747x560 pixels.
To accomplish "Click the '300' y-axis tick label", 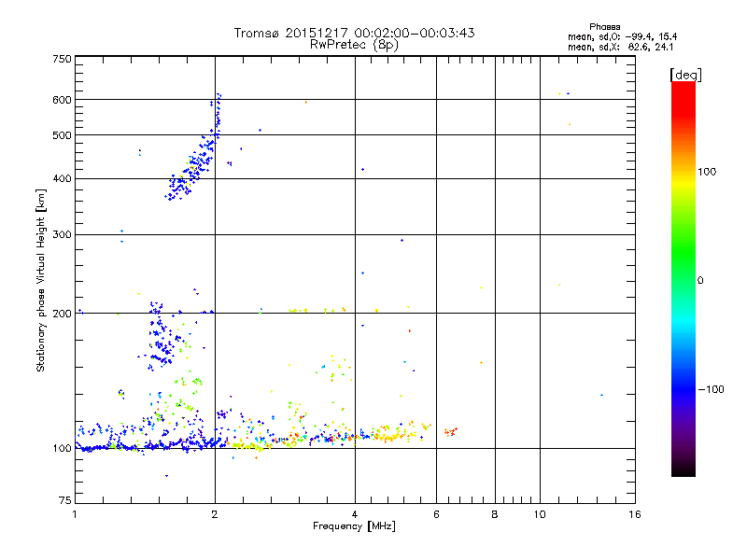I will [62, 235].
